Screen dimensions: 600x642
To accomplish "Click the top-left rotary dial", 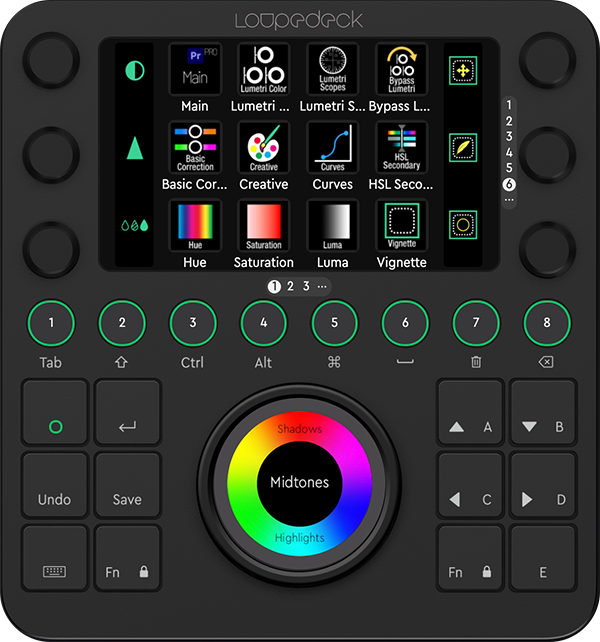I will [51, 60].
